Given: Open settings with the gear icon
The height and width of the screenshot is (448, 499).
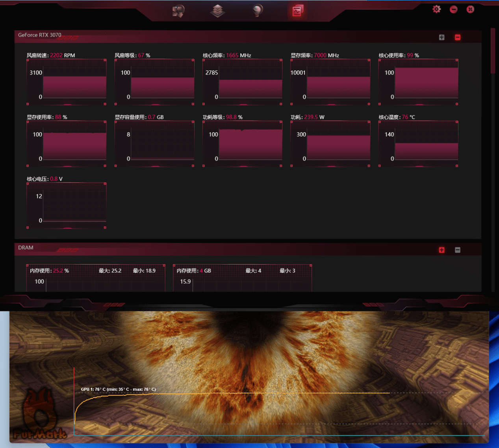Looking at the screenshot, I should coord(437,9).
